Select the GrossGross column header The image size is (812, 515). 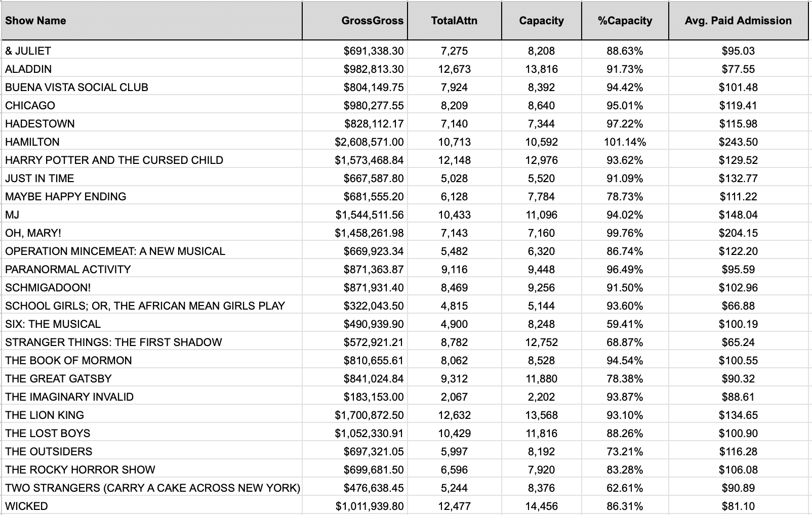click(355, 21)
